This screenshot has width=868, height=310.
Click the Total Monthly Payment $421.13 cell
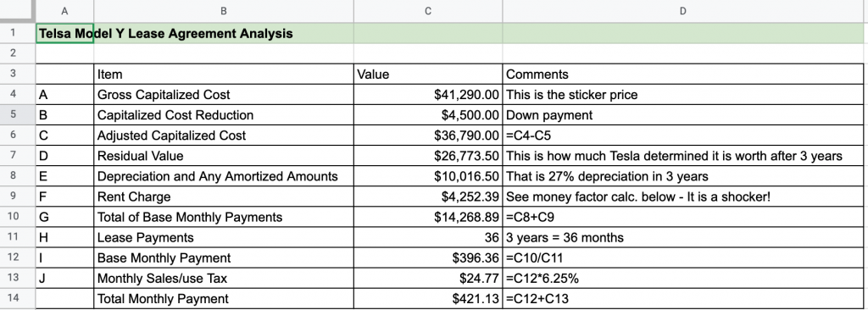(x=428, y=299)
